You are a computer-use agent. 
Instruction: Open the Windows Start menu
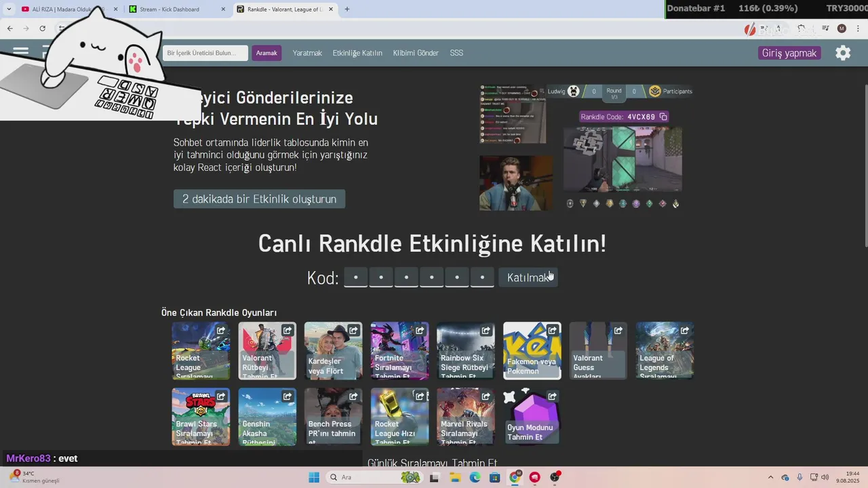[x=314, y=477]
